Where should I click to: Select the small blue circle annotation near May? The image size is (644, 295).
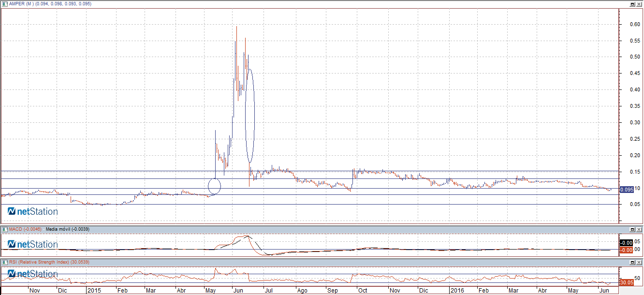point(214,185)
